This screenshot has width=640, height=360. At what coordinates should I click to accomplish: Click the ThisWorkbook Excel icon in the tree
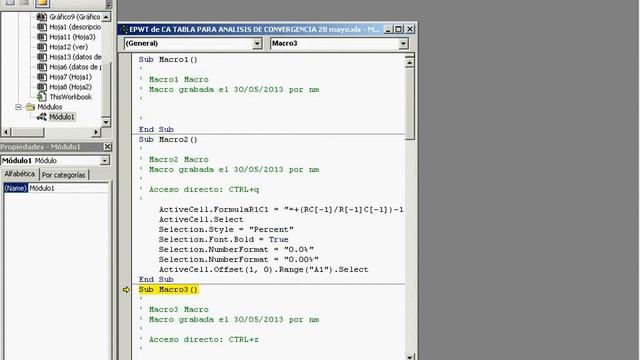tap(42, 97)
